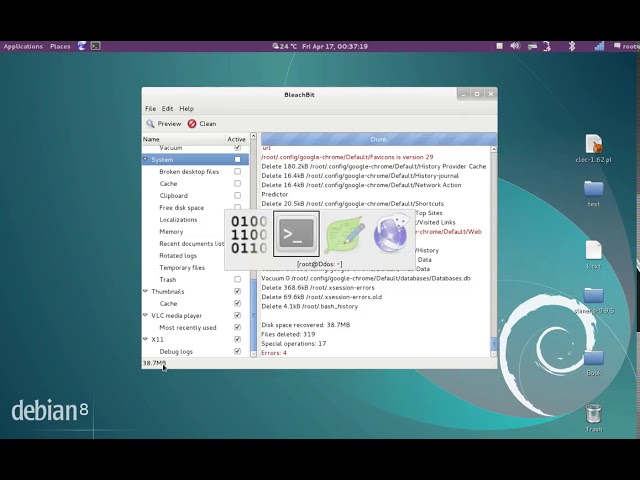Select the binary-digits app icon in the switcher
The image size is (640, 480).
pos(249,235)
